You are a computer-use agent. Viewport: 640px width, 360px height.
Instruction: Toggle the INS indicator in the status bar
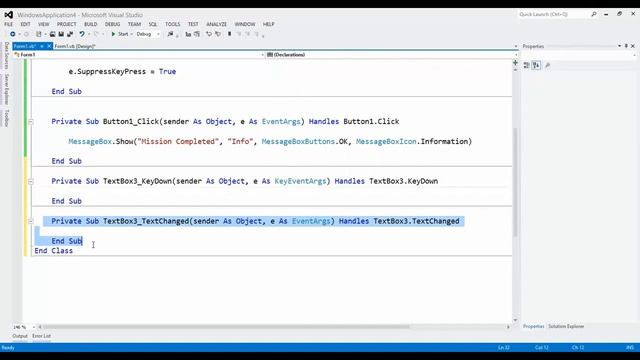(630, 347)
